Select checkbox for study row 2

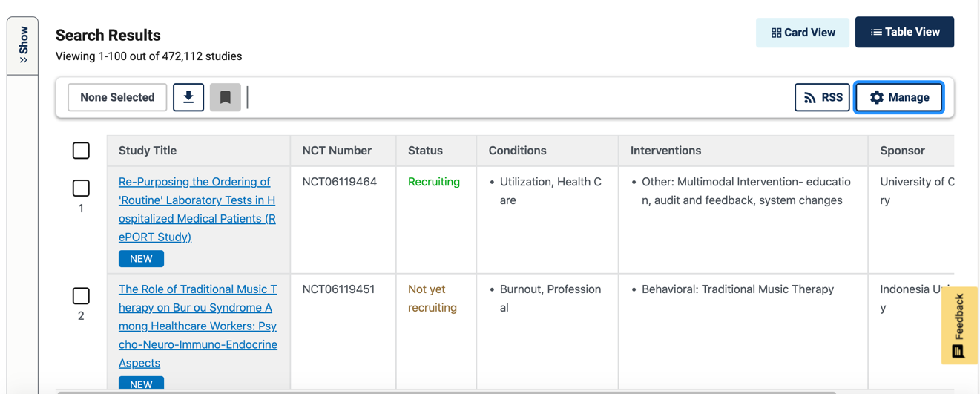[x=82, y=296]
